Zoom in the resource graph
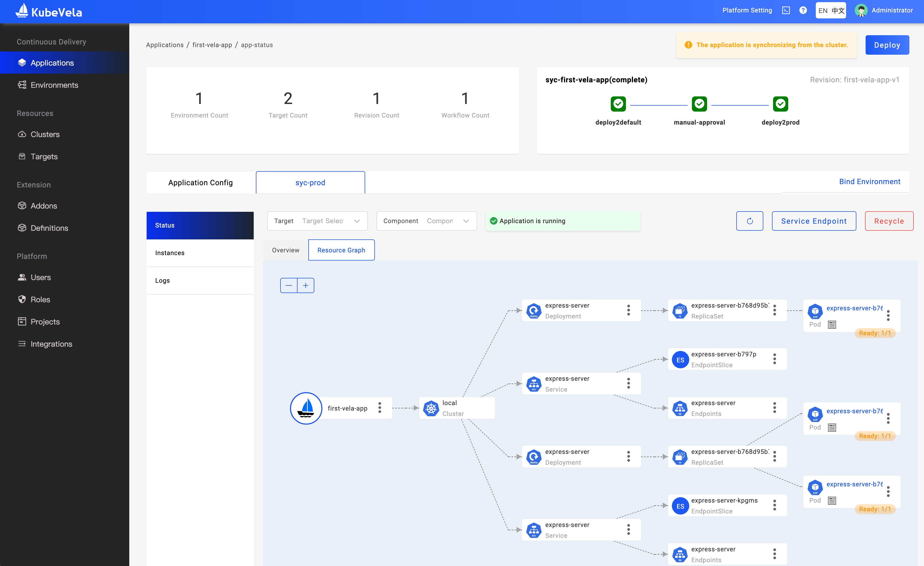Image resolution: width=924 pixels, height=566 pixels. tap(306, 285)
